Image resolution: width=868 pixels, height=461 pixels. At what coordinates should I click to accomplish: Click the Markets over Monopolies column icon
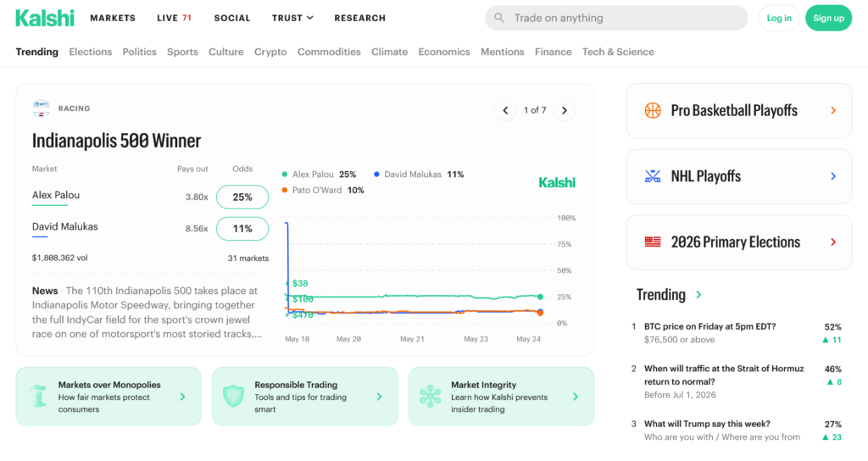37,397
